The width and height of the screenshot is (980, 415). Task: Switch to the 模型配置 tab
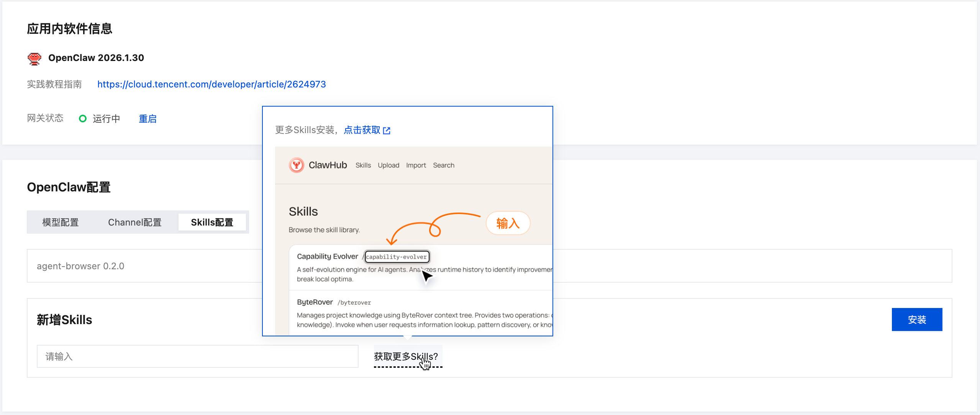tap(60, 222)
